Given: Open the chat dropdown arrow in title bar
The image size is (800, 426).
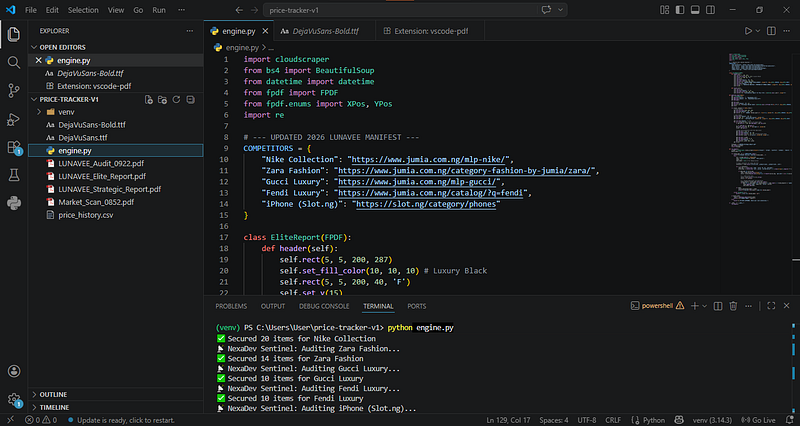Looking at the screenshot, I should pos(560,10).
